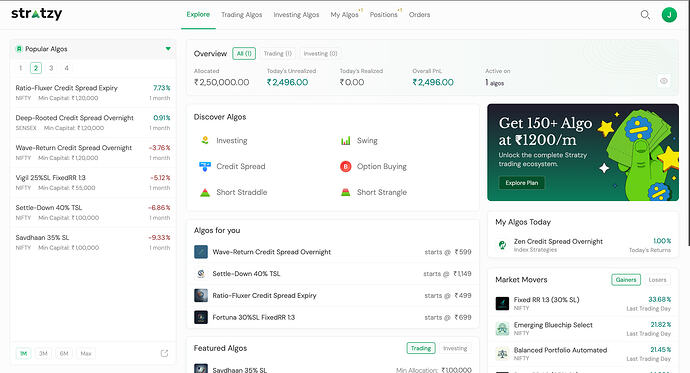Go to the My Algos tab
The image size is (690, 373).
tap(345, 15)
